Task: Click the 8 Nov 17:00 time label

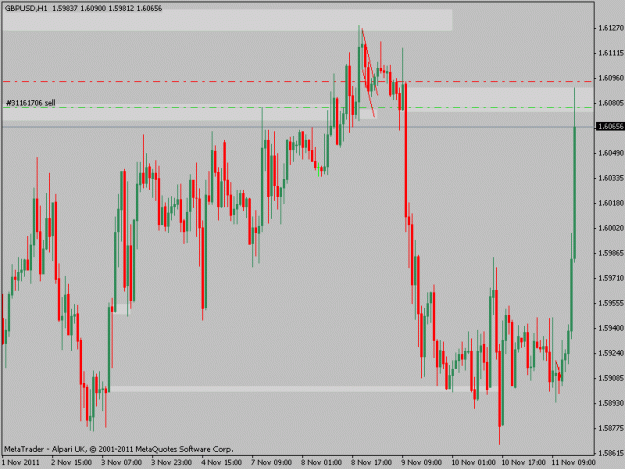Action: 371,463
